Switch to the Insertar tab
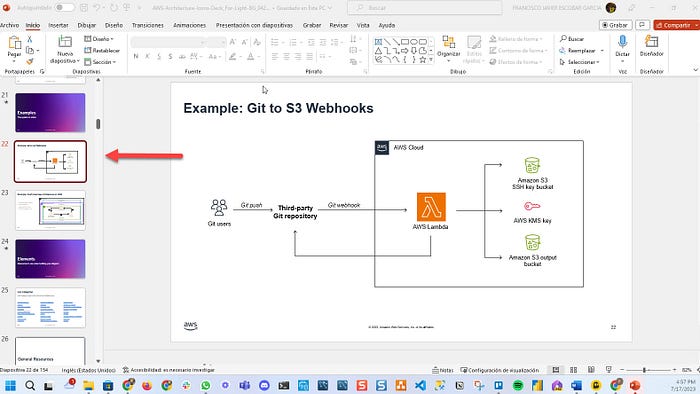This screenshot has width=700, height=394. pyautogui.click(x=58, y=25)
